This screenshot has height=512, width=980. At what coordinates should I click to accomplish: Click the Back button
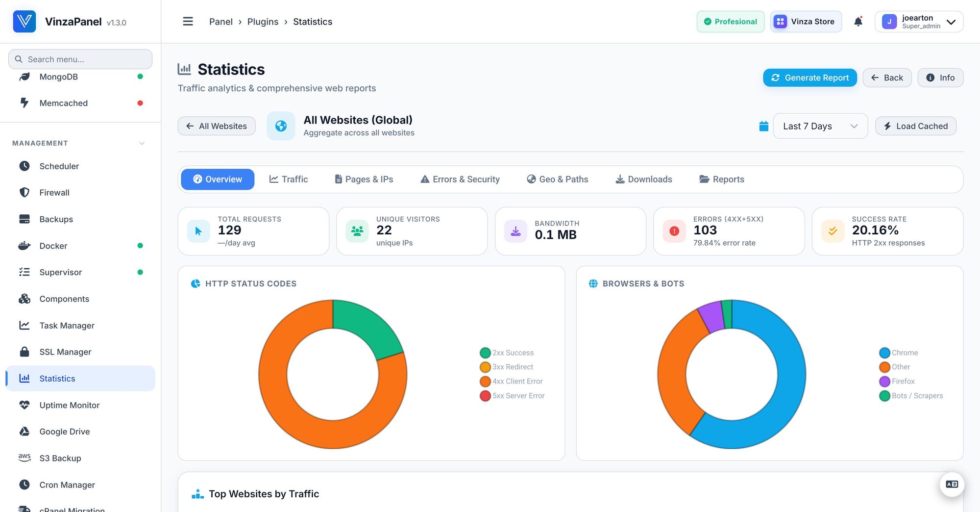[x=887, y=77]
